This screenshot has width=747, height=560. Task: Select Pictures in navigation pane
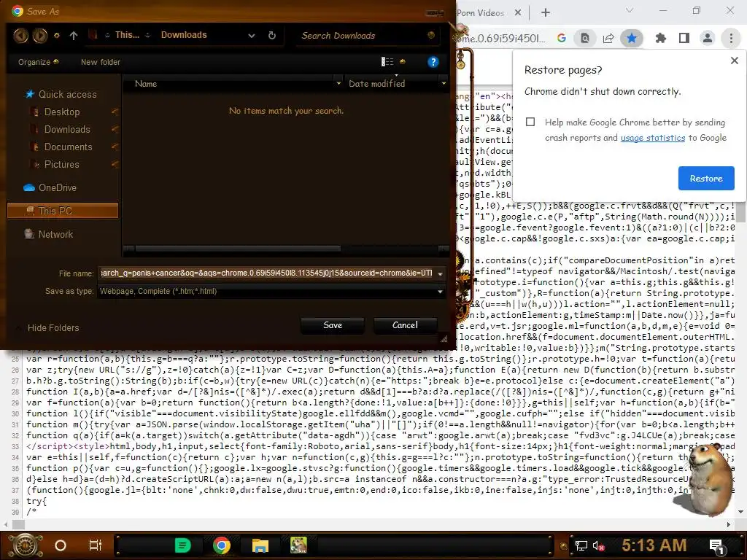[61, 165]
